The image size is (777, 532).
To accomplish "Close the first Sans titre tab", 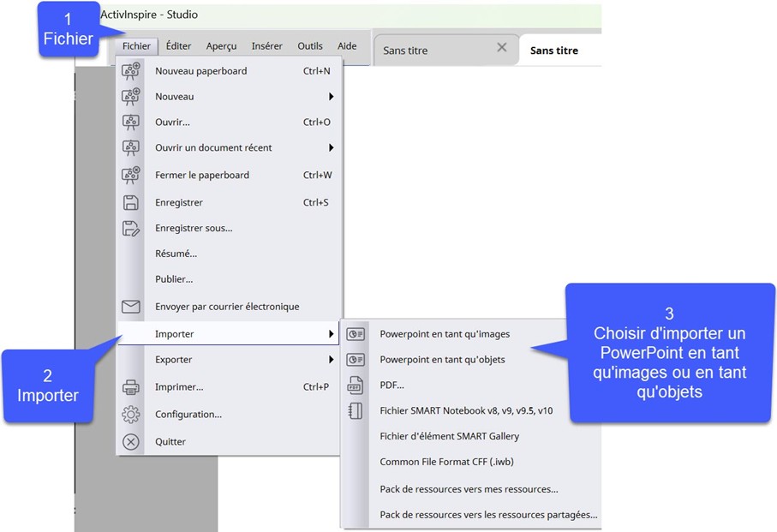I will coord(501,47).
